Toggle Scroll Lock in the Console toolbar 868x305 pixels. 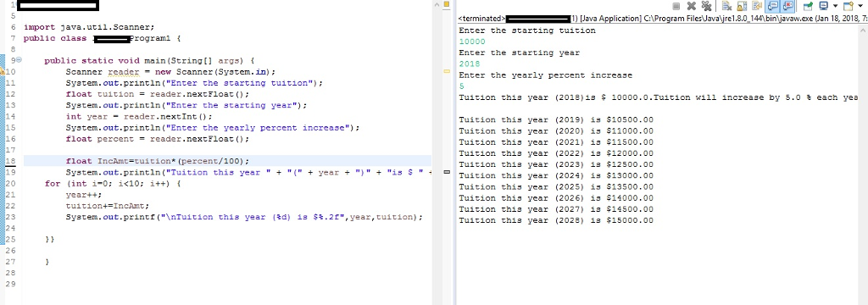coord(742,6)
